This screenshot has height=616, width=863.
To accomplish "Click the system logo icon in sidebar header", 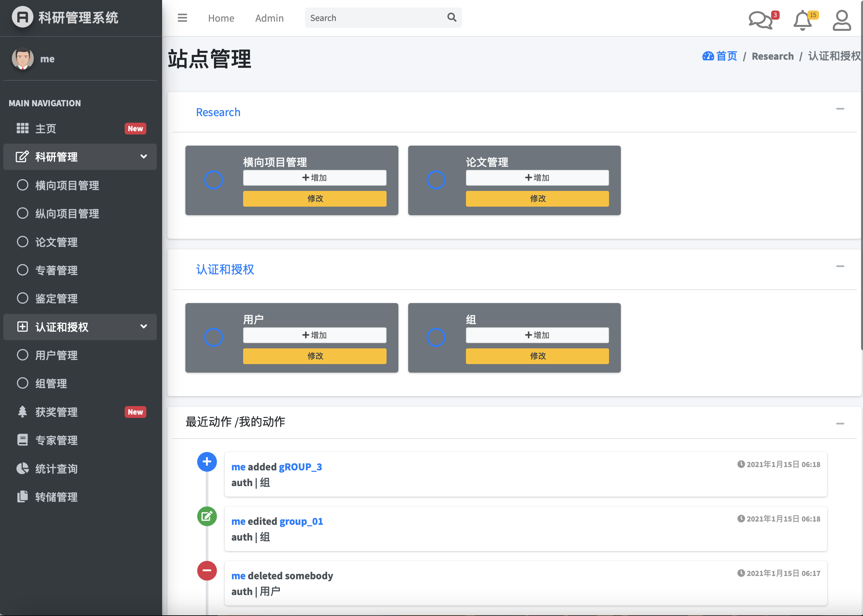I will coord(22,17).
